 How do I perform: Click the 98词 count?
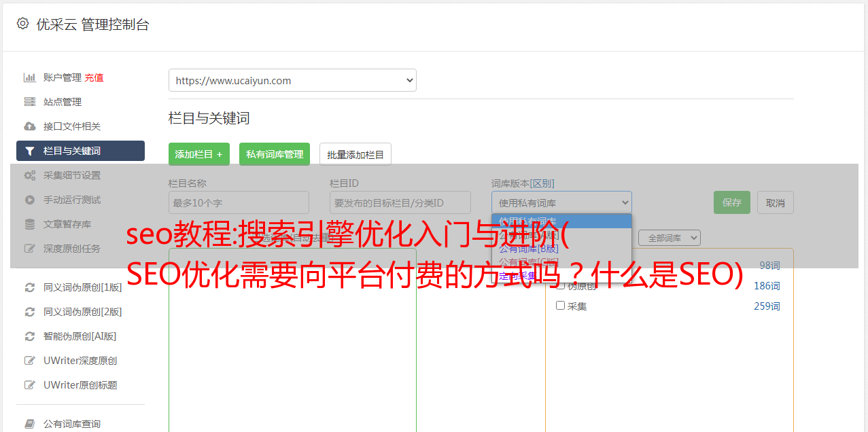pos(769,266)
